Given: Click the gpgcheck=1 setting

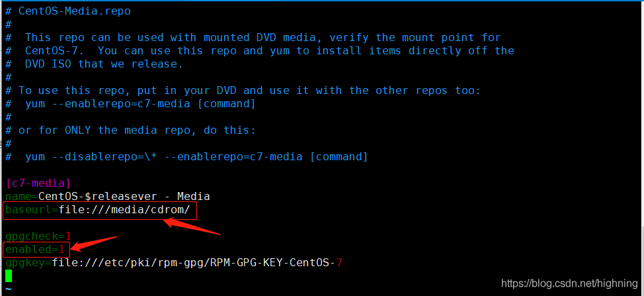Looking at the screenshot, I should 38,236.
